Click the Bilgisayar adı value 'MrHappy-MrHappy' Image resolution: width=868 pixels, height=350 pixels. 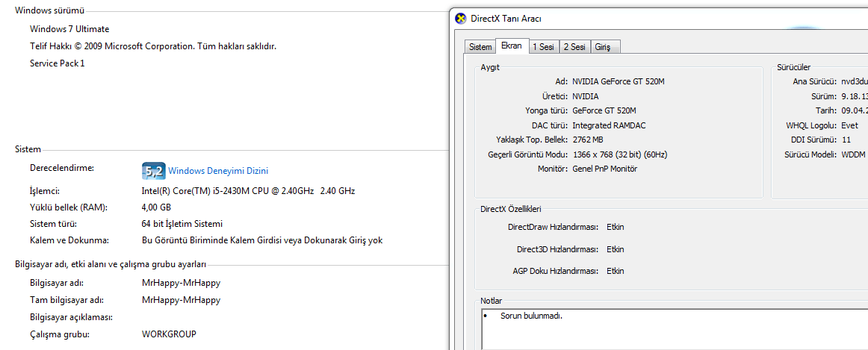pyautogui.click(x=181, y=283)
